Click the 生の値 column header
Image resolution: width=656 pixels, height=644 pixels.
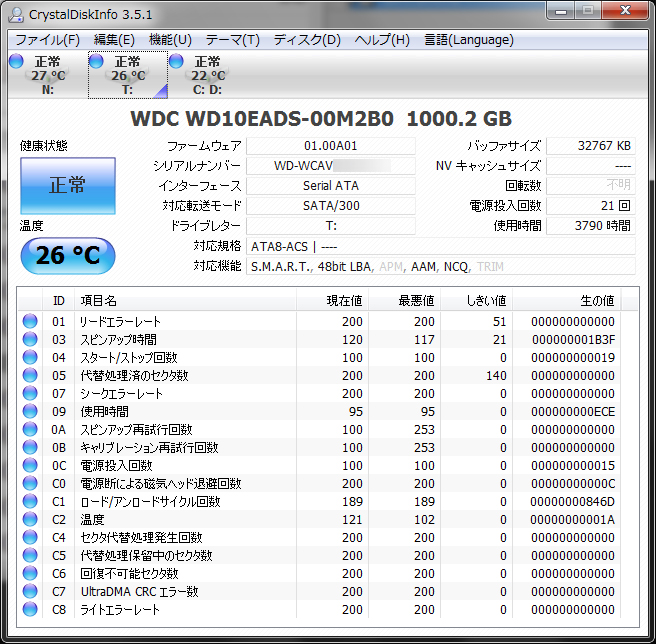[567, 300]
